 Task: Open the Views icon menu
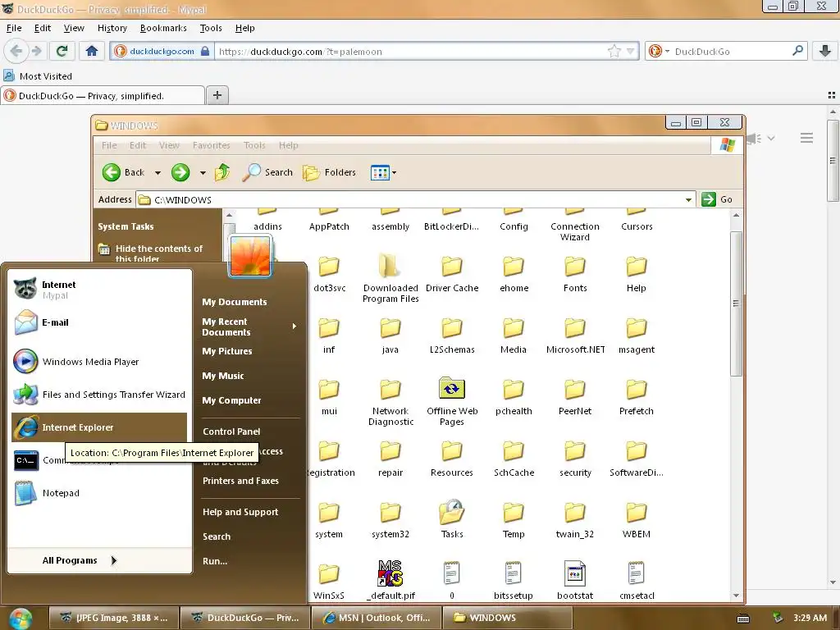(383, 172)
